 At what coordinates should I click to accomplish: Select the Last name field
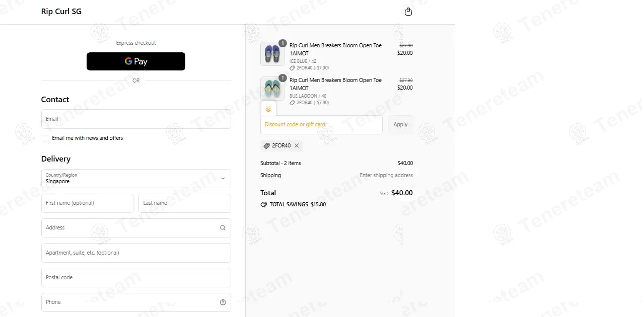[184, 203]
